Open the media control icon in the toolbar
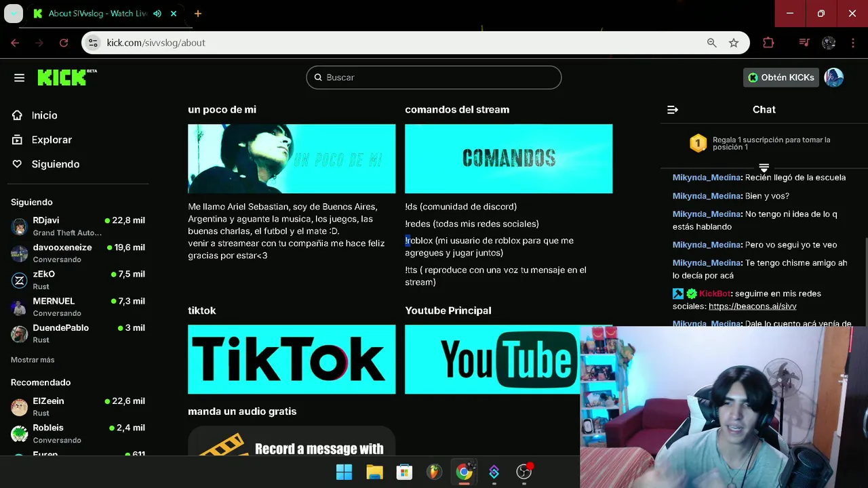The width and height of the screenshot is (868, 488). (804, 43)
